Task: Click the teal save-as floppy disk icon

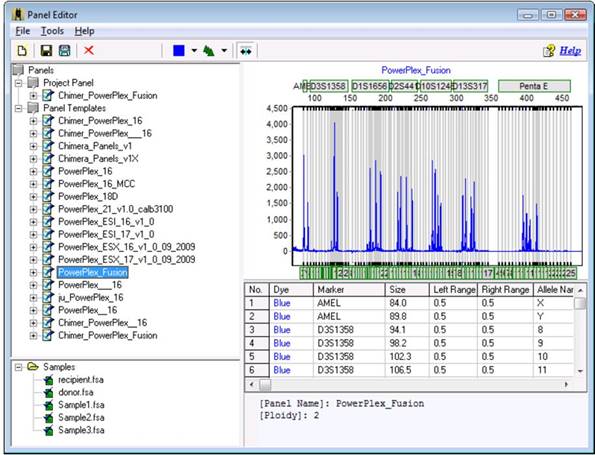Action: click(65, 50)
